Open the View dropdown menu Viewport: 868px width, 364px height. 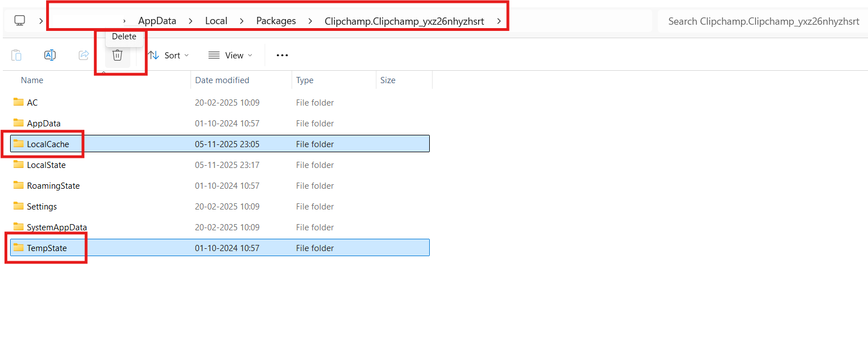pyautogui.click(x=230, y=55)
